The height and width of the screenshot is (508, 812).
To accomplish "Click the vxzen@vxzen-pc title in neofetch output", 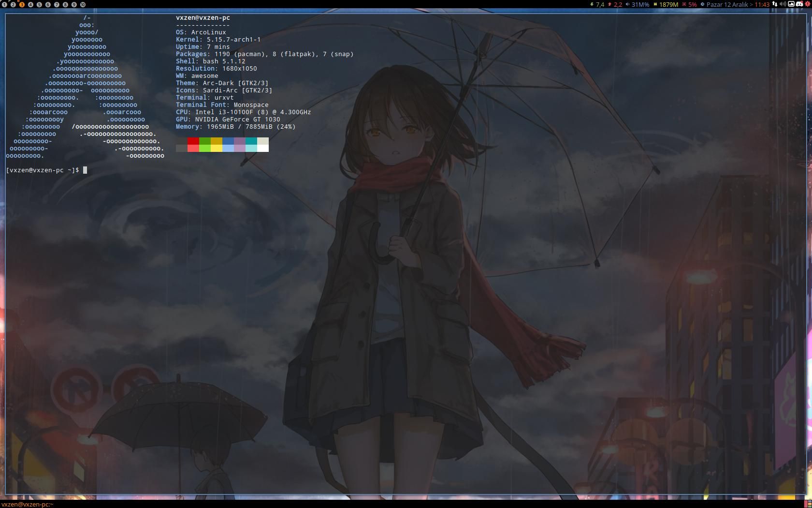I will pyautogui.click(x=203, y=17).
